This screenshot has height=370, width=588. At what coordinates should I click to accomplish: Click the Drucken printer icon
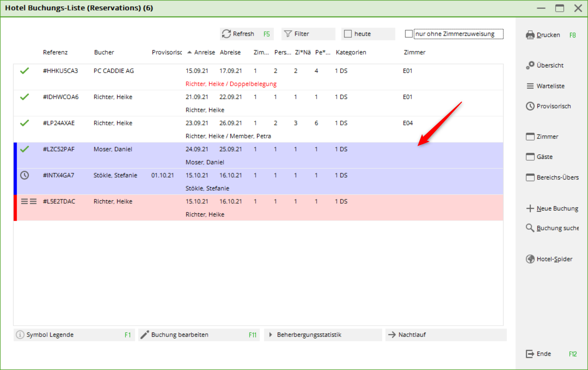530,35
